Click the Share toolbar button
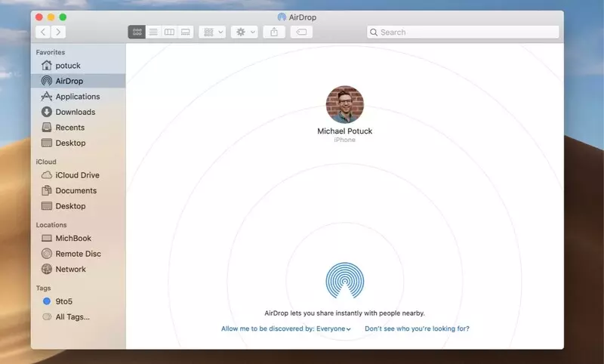The width and height of the screenshot is (604, 364). [x=274, y=32]
